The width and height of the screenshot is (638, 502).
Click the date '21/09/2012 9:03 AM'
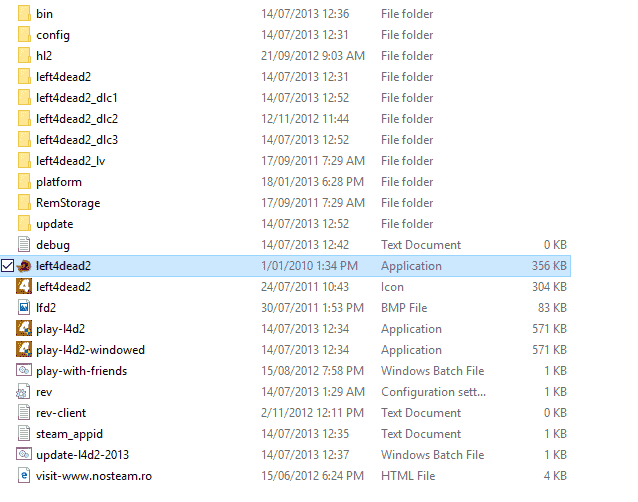click(313, 56)
